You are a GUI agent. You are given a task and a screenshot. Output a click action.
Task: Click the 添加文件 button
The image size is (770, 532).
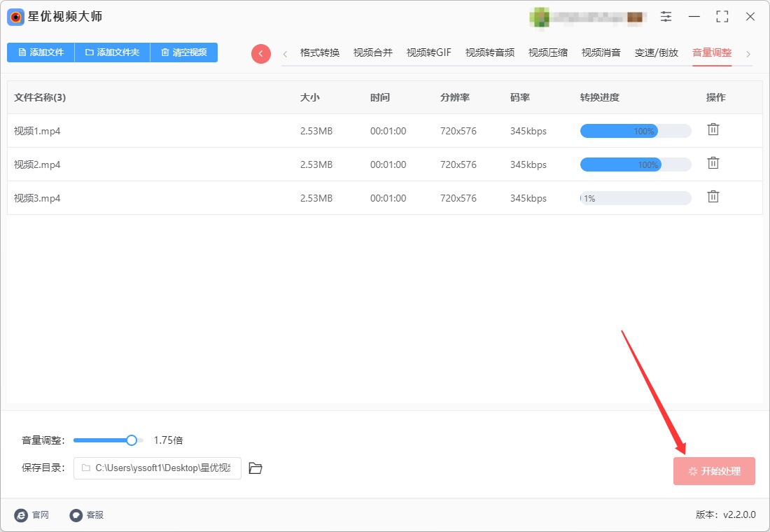(41, 52)
